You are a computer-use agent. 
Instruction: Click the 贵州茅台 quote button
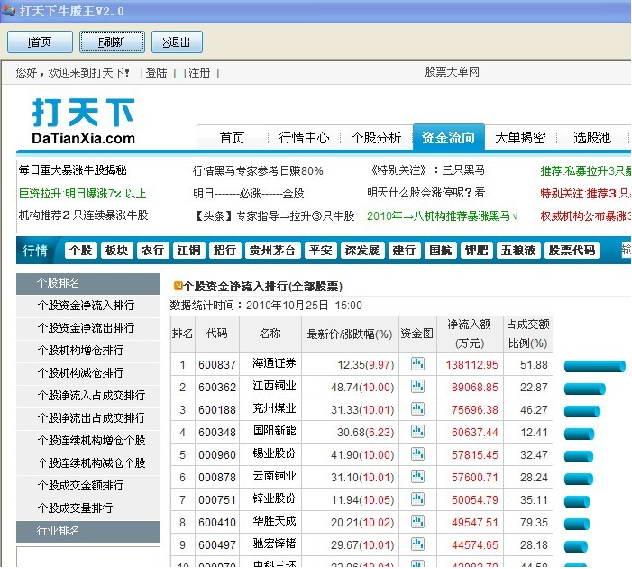272,250
